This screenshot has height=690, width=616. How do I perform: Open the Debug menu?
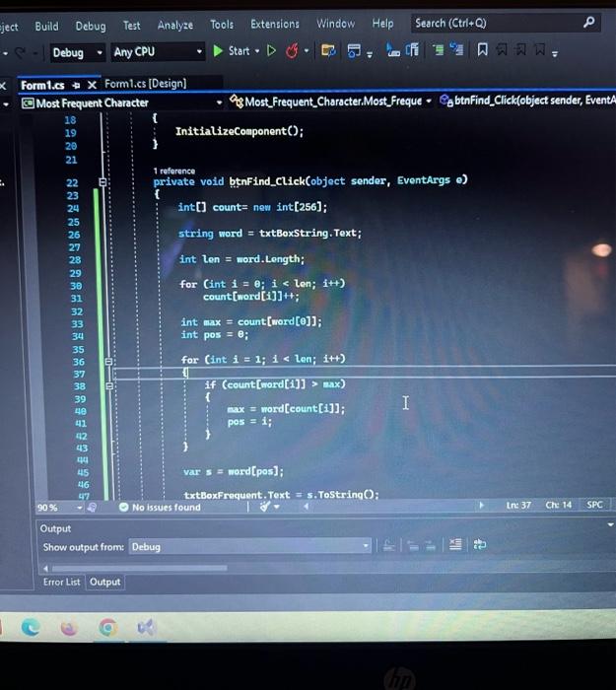coord(91,26)
